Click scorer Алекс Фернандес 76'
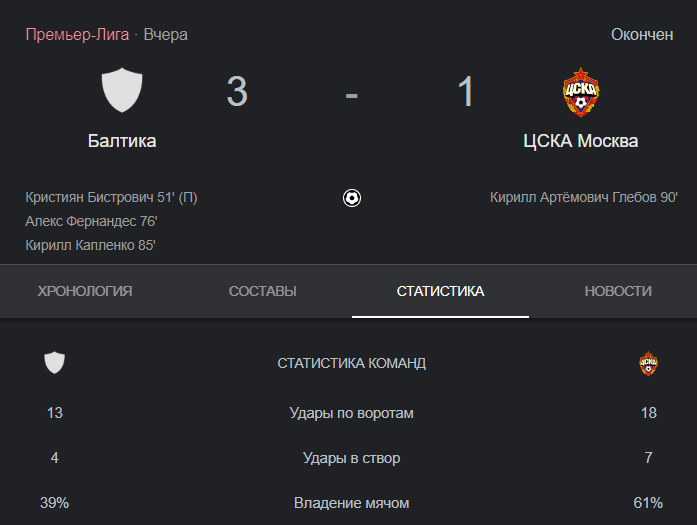The height and width of the screenshot is (525, 697). [91, 221]
